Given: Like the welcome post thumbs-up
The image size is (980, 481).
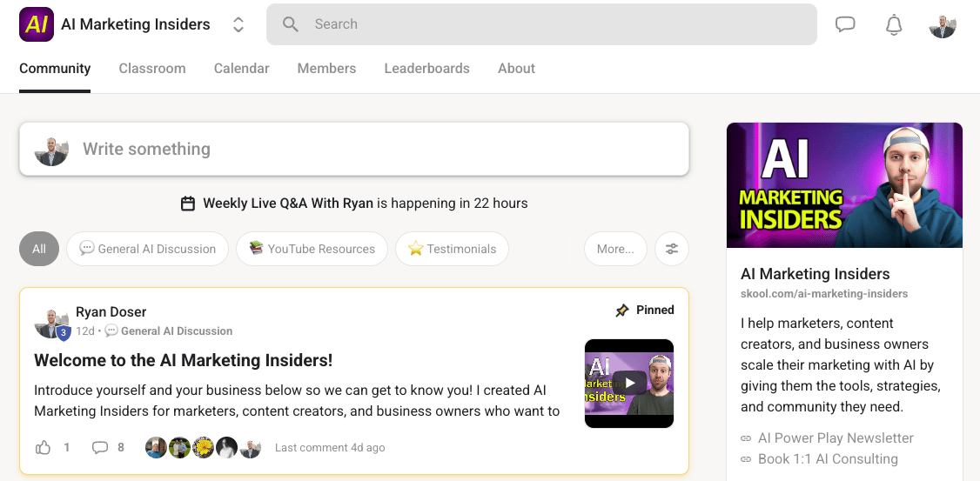Looking at the screenshot, I should [x=43, y=447].
